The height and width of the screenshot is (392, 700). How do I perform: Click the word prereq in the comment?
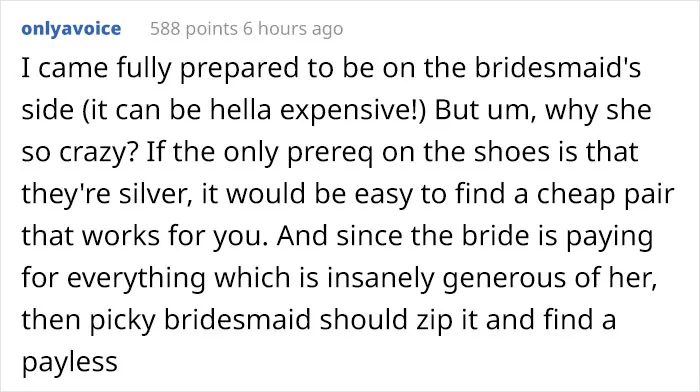click(x=330, y=153)
